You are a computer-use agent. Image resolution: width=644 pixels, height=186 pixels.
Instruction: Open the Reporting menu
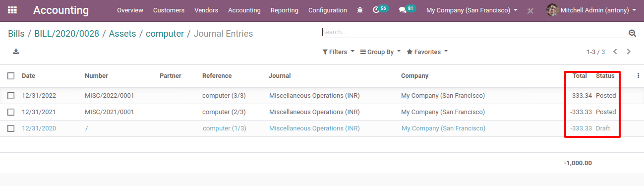(285, 10)
